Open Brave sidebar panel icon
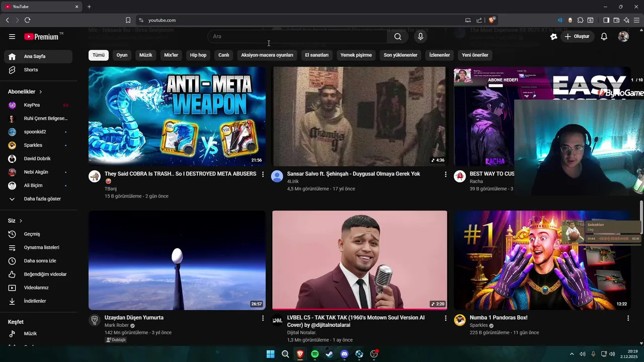This screenshot has height=362, width=644. coord(606,20)
